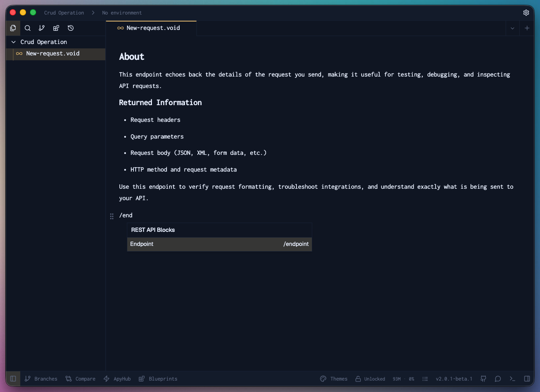Open the No environment selector
Viewport: 540px width, 392px height.
122,13
